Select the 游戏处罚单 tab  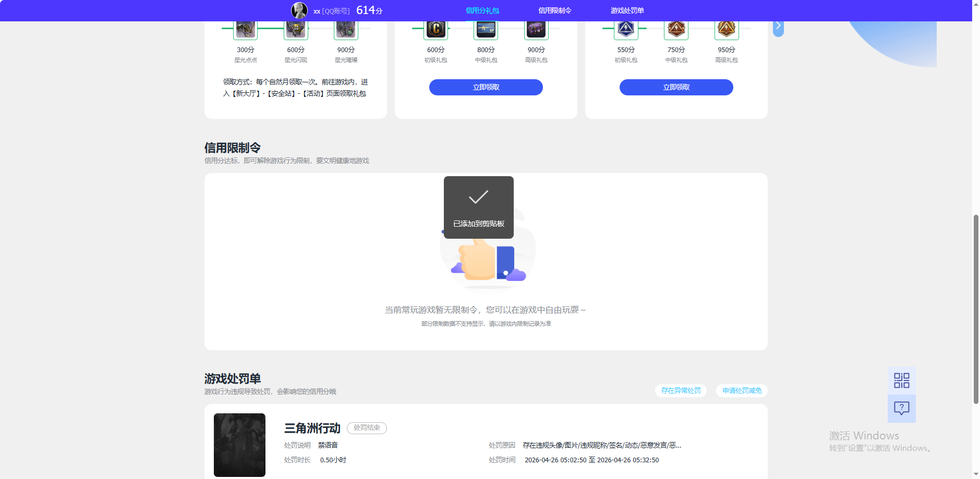pos(627,10)
